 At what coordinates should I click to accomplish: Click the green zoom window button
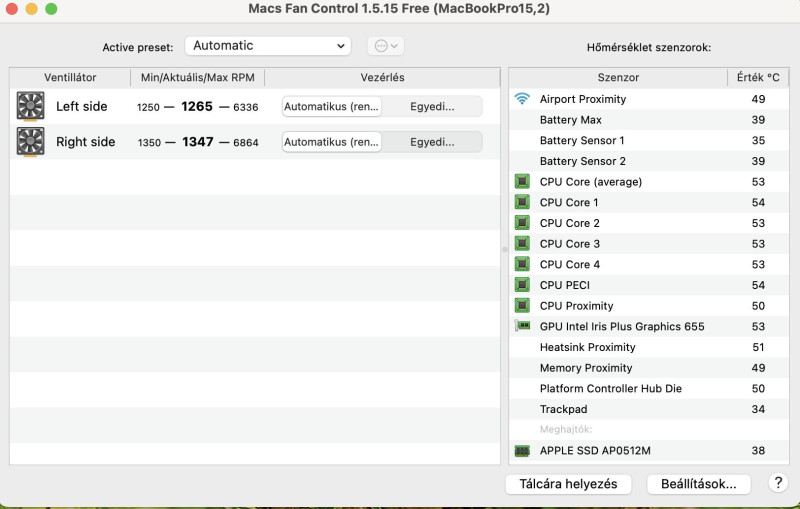51,9
